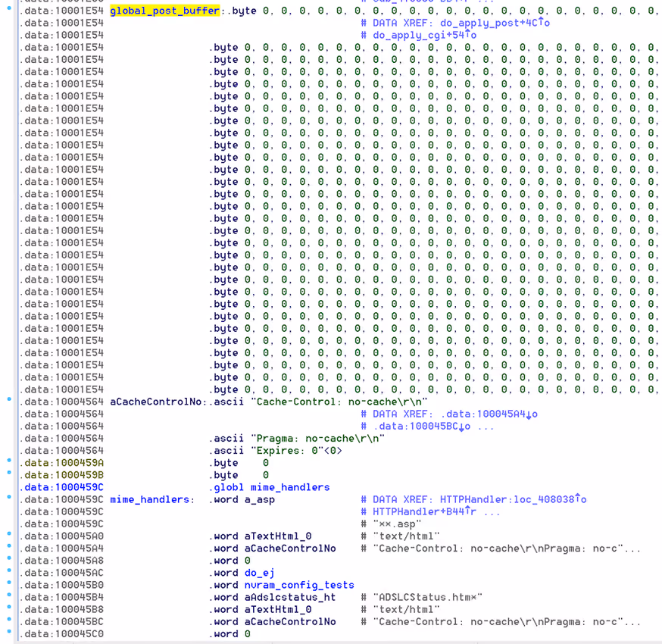The image size is (662, 644).
Task: Click the breakpoint dot at address 100045B4
Action: point(9,595)
